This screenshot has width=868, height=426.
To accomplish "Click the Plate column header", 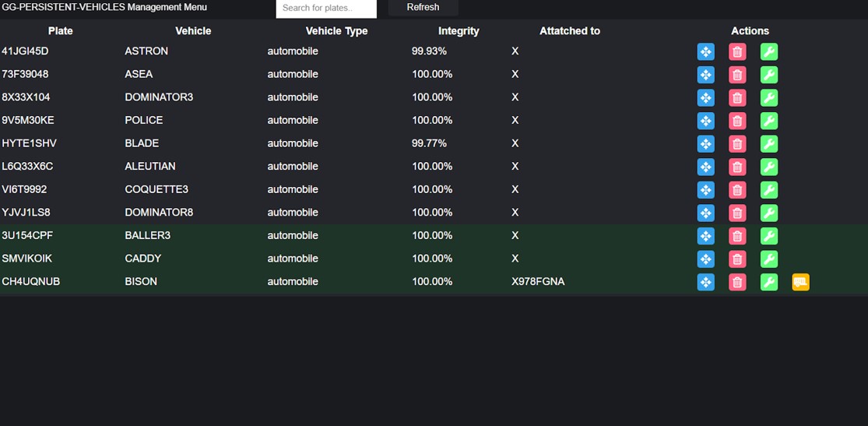I will [x=60, y=31].
